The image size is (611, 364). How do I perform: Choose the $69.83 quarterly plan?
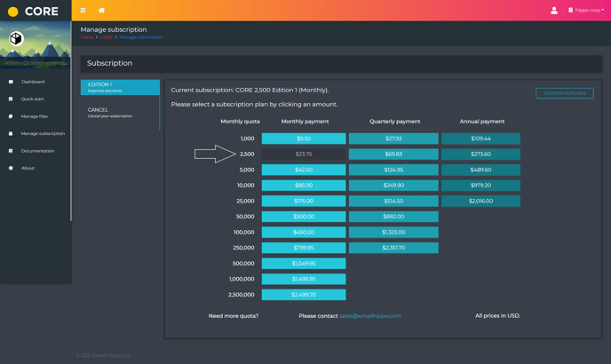click(x=393, y=154)
